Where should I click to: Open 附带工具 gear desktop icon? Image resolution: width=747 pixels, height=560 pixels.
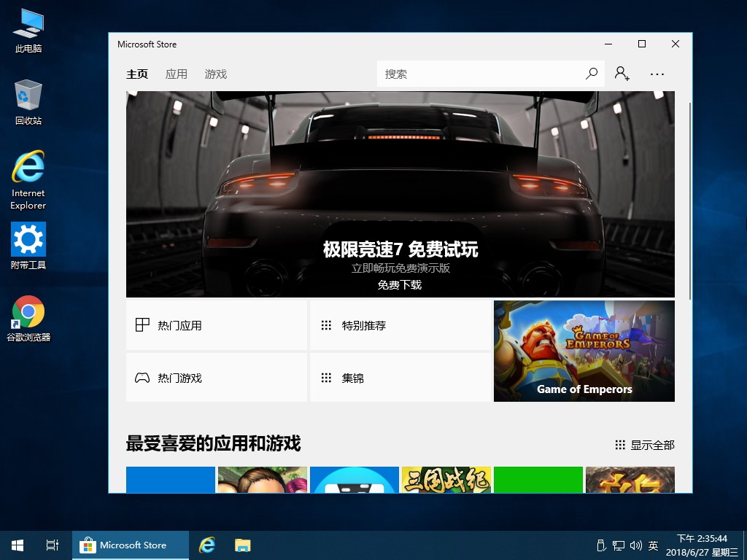28,246
